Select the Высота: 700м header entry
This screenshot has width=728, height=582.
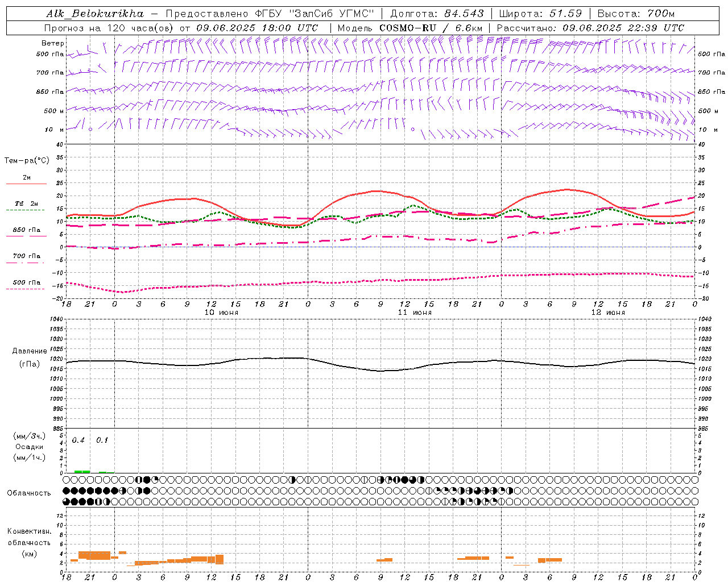[x=636, y=13]
